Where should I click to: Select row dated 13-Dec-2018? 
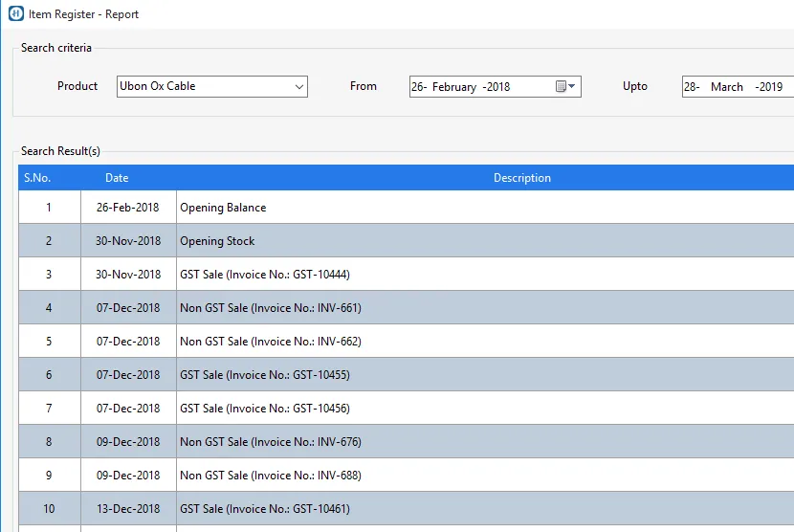128,509
